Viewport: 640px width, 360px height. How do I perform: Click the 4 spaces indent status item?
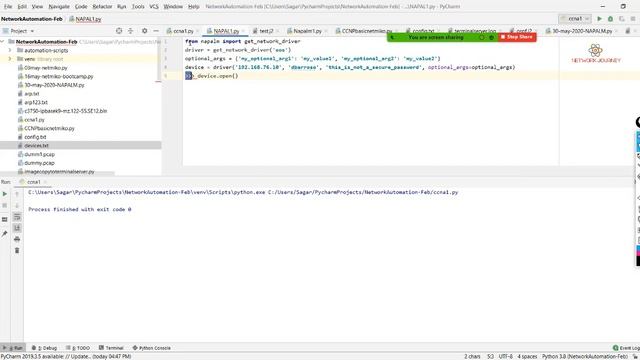click(527, 357)
